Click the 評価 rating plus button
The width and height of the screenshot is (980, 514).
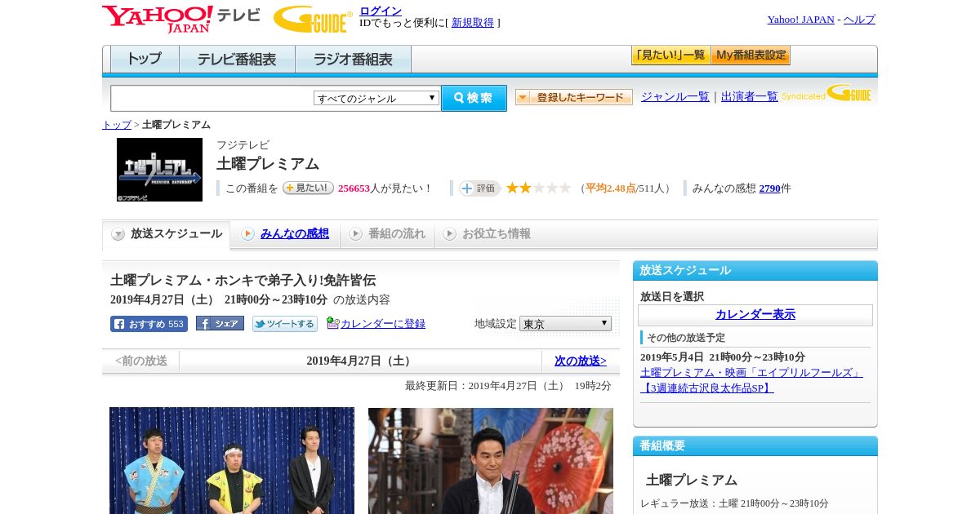pos(479,188)
